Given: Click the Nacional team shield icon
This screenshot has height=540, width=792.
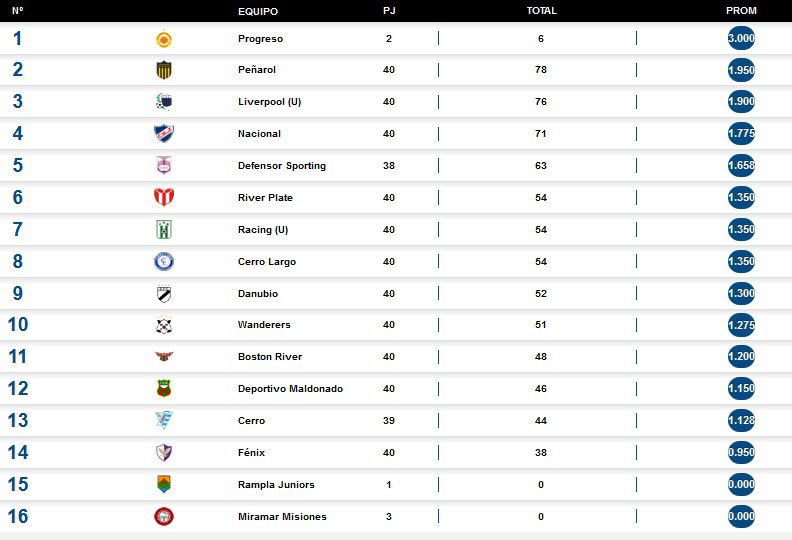Looking at the screenshot, I should point(164,134).
